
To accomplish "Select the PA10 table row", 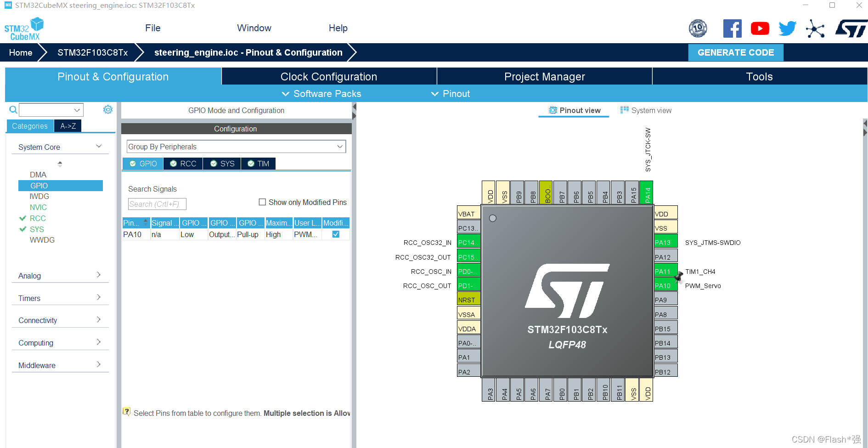I will pos(236,234).
